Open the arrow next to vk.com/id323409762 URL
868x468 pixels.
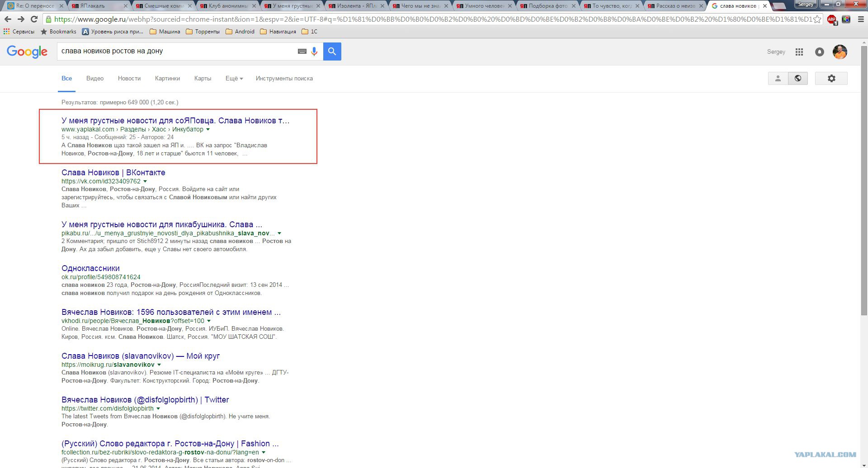tap(145, 182)
